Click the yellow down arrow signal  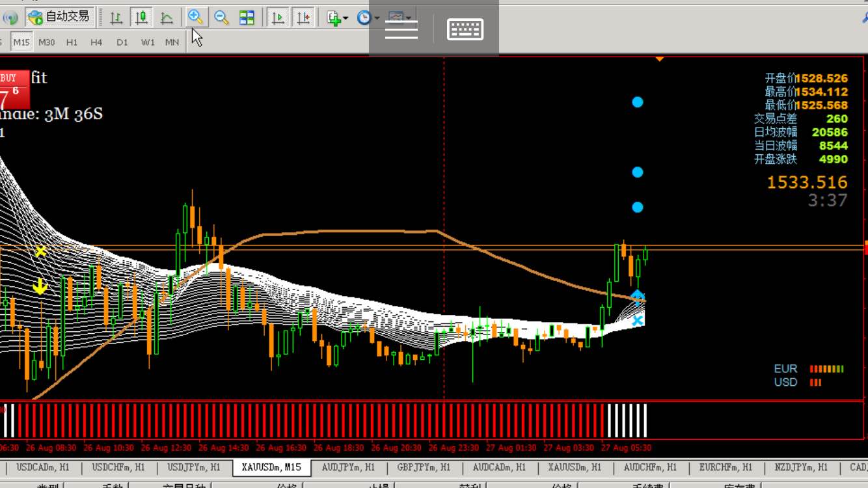(x=40, y=286)
